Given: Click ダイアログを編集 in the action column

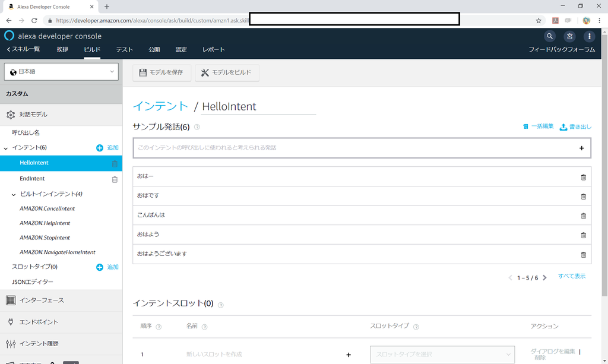Looking at the screenshot, I should tap(553, 351).
